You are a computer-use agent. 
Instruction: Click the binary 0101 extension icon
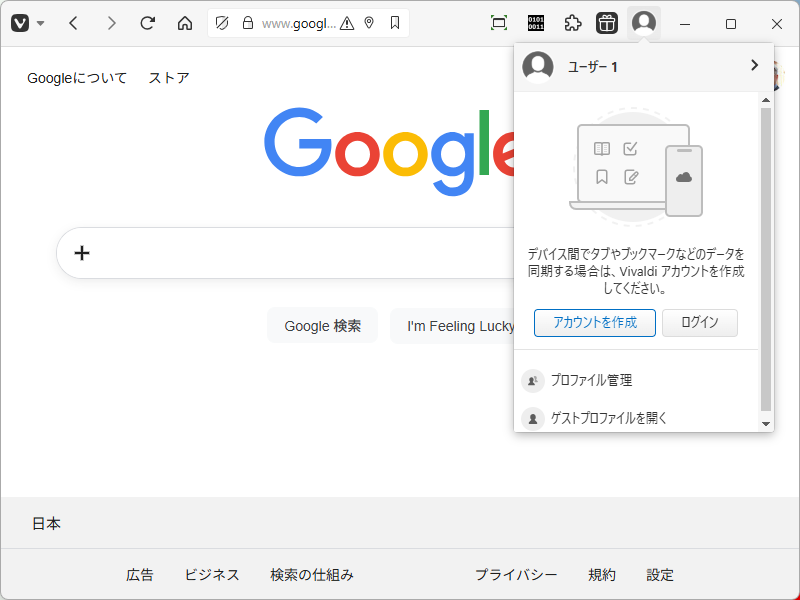pyautogui.click(x=536, y=23)
